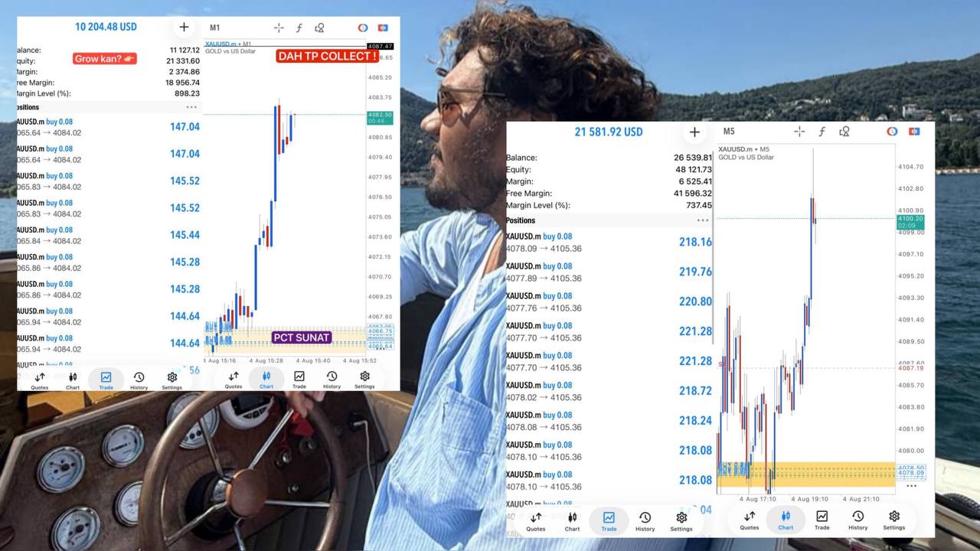Tap the plus icon beside 10 204.48 USD
This screenshot has height=551, width=980.
(184, 27)
